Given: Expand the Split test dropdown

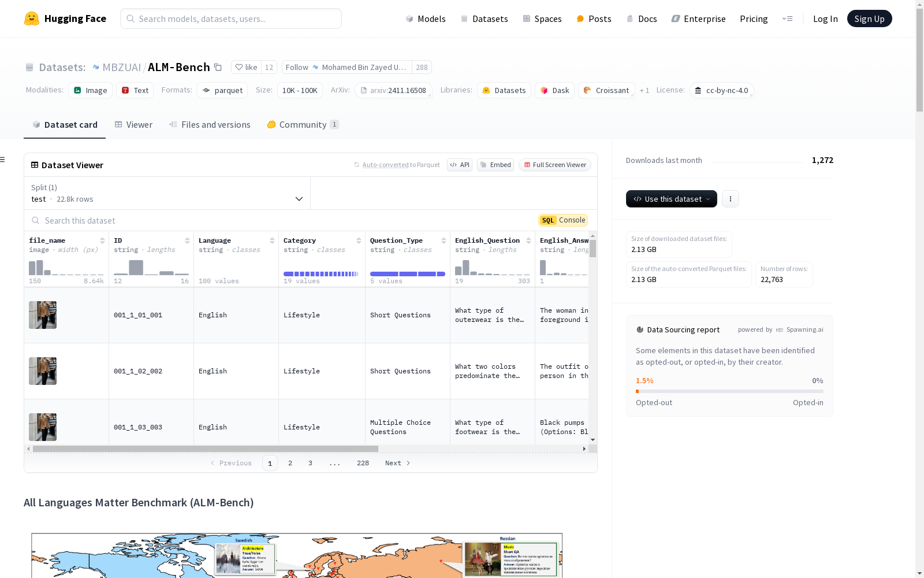Looking at the screenshot, I should (x=167, y=193).
